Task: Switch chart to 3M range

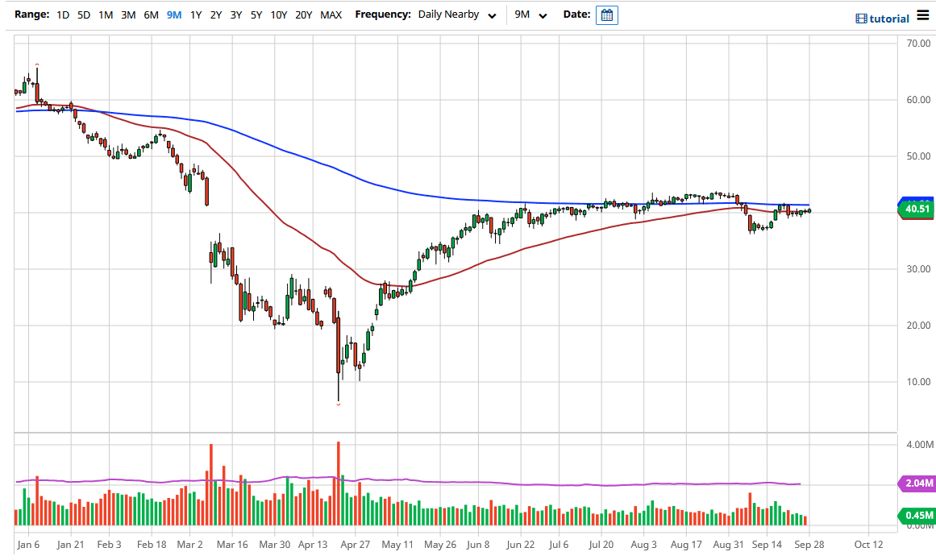Action: [x=127, y=15]
